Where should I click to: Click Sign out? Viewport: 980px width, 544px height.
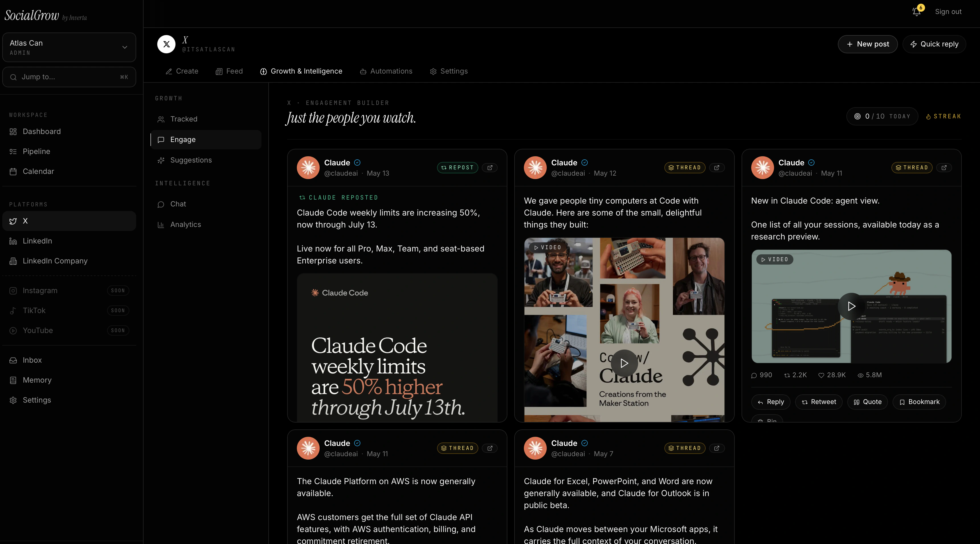click(948, 12)
